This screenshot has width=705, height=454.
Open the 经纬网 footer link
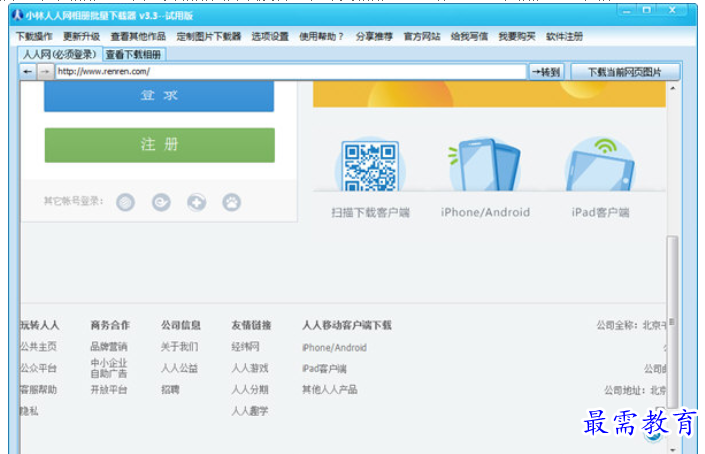tap(245, 347)
